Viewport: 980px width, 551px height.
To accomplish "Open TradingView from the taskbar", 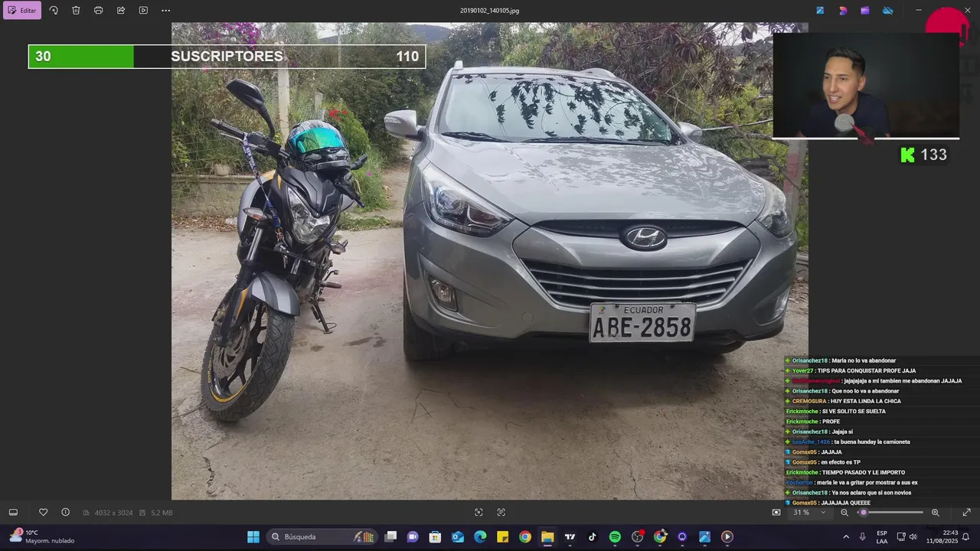I will (x=570, y=537).
